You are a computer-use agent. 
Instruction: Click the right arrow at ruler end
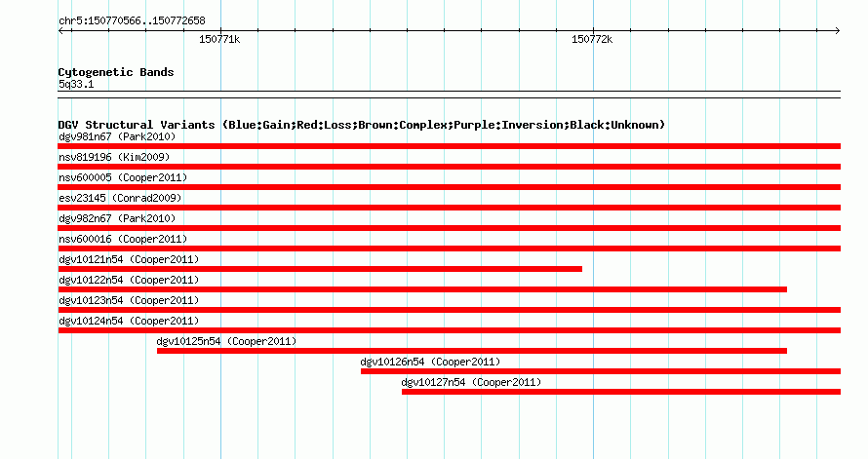[x=837, y=30]
